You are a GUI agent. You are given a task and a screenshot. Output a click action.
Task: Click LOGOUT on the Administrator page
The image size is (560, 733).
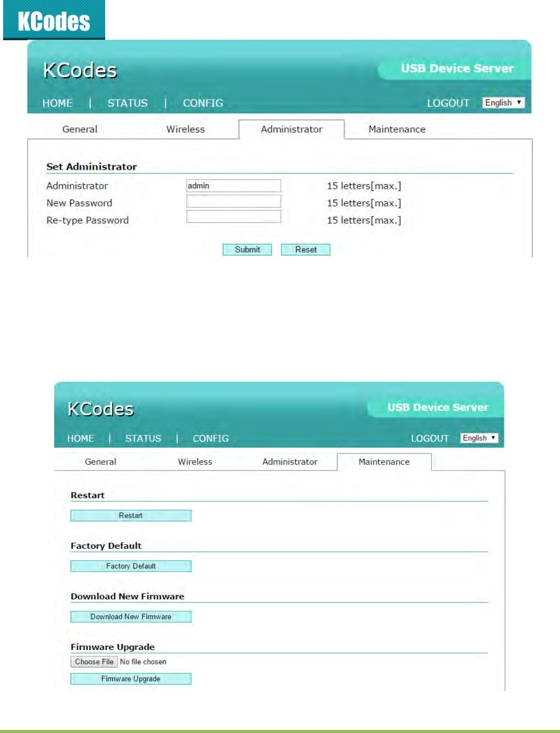448,103
